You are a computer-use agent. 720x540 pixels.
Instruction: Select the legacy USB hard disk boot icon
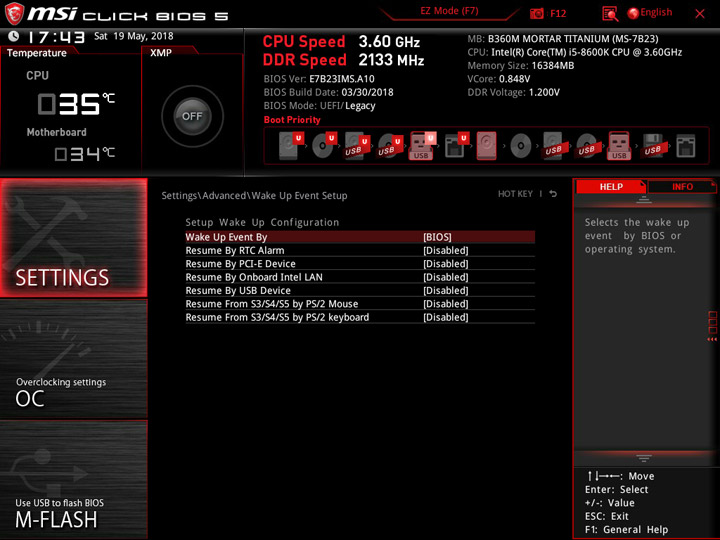pyautogui.click(x=553, y=146)
